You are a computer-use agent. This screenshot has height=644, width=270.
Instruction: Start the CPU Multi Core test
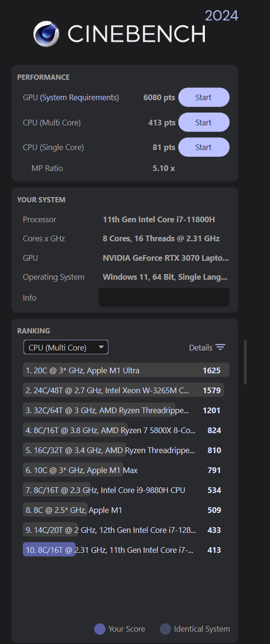203,123
